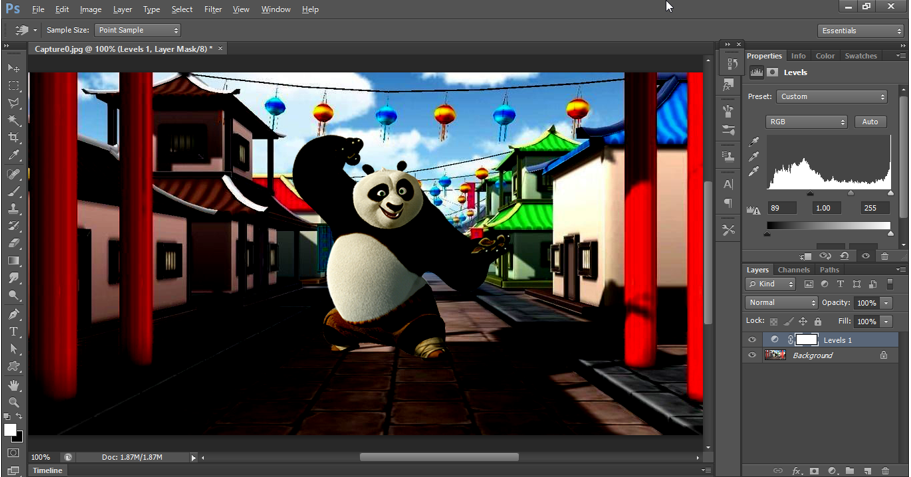Select the Clone Stamp tool

pyautogui.click(x=13, y=209)
